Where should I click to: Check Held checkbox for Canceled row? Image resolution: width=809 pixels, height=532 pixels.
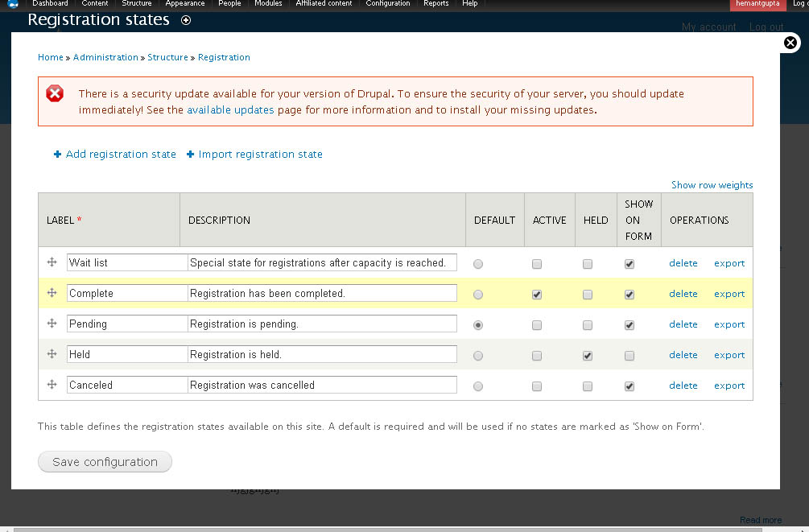click(588, 386)
